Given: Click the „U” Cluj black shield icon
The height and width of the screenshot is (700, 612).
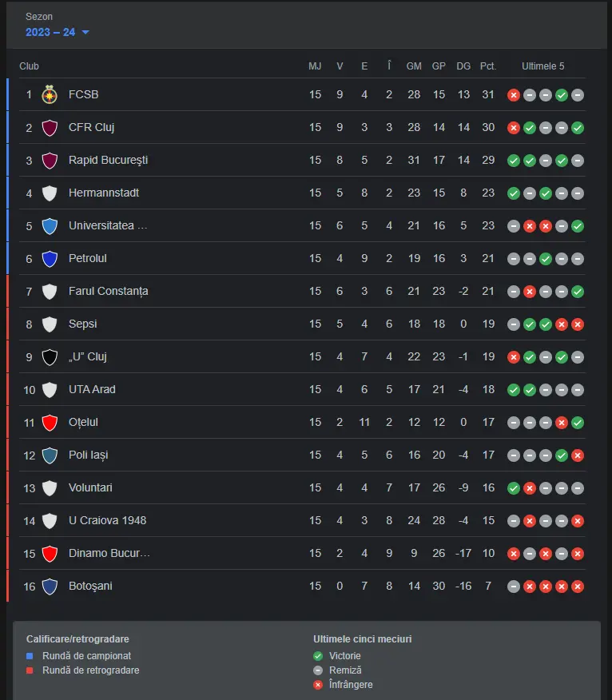Looking at the screenshot, I should coord(50,357).
